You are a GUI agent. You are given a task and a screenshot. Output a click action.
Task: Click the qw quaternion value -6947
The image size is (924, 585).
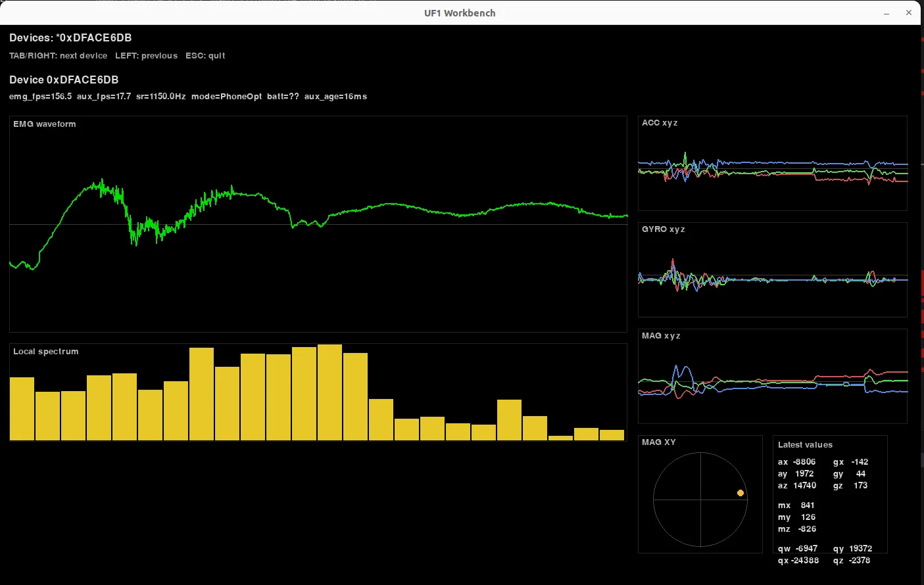pos(798,548)
